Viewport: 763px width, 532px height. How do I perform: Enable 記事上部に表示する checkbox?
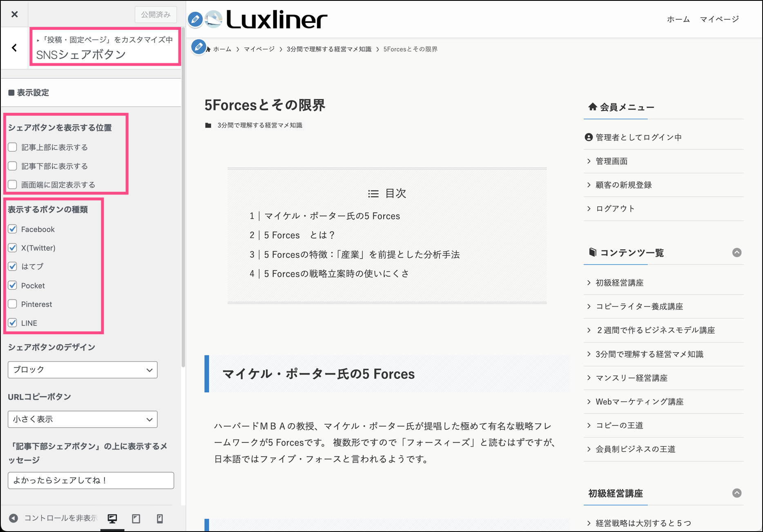pyautogui.click(x=13, y=147)
